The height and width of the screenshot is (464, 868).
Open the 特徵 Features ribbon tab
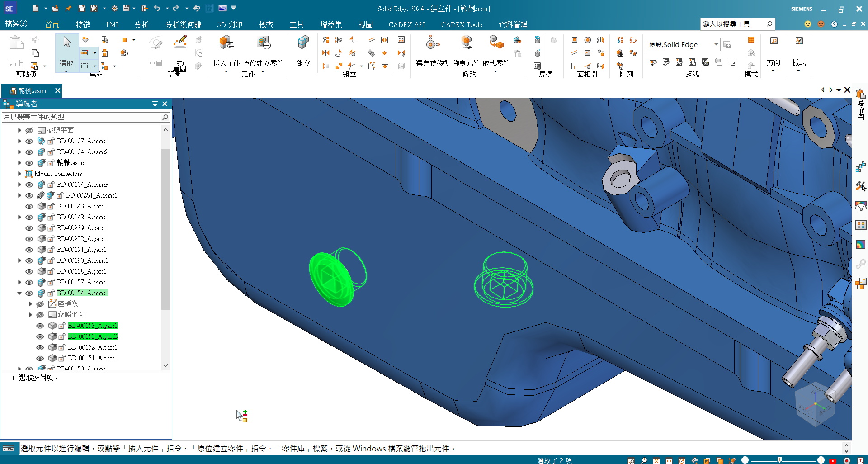[x=83, y=24]
